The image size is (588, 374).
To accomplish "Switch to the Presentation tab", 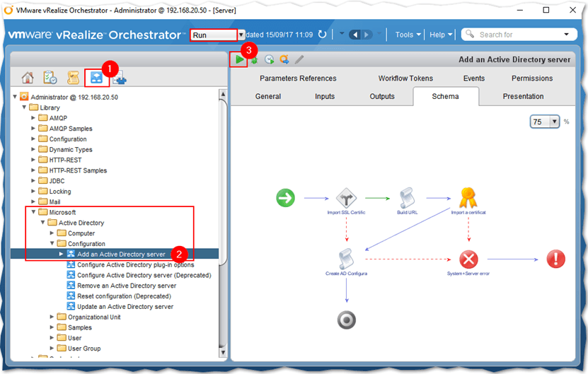I will click(523, 96).
